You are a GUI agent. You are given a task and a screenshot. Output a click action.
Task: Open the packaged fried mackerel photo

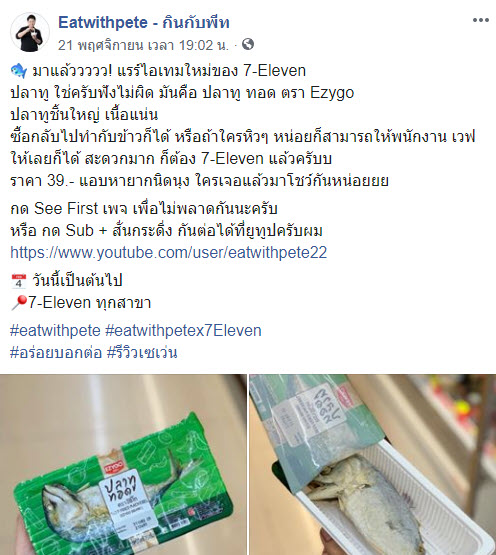pyautogui.click(x=123, y=464)
